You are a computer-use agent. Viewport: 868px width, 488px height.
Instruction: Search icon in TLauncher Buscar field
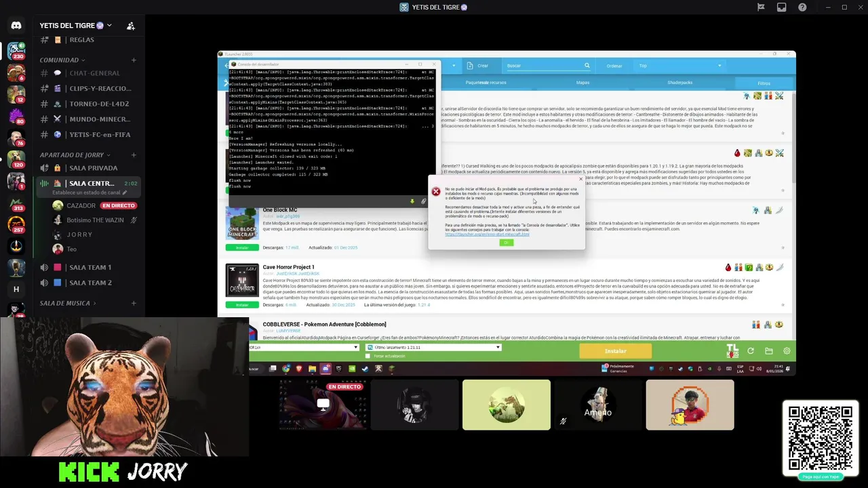coord(587,66)
